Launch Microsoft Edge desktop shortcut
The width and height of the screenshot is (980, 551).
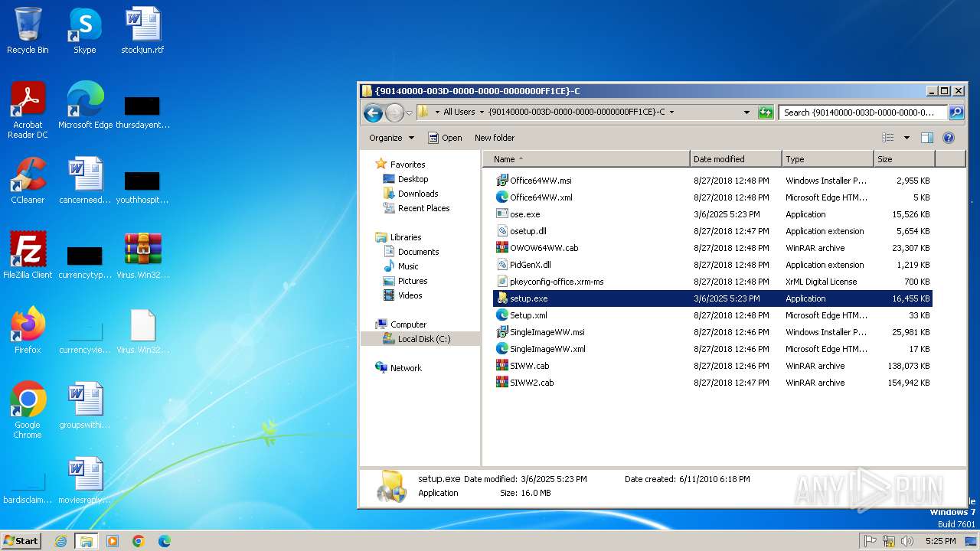click(85, 105)
